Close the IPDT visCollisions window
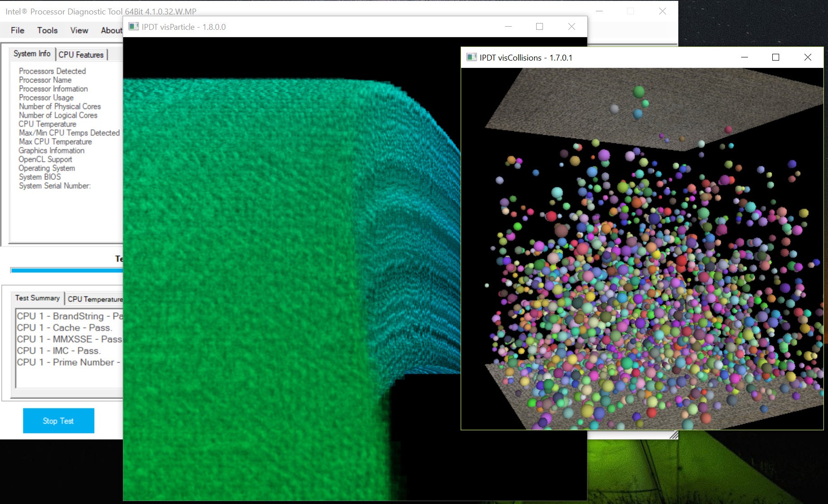This screenshot has width=828, height=504. (x=808, y=57)
